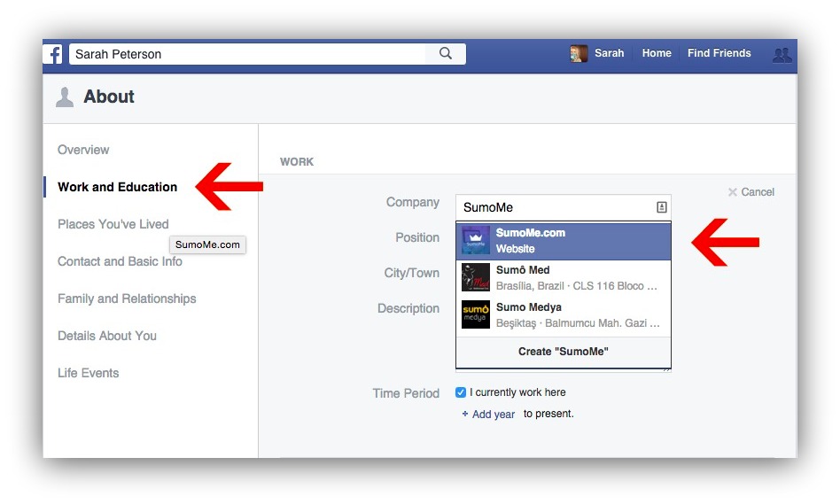The image size is (840, 504).
Task: Click the Position field label
Action: click(417, 237)
